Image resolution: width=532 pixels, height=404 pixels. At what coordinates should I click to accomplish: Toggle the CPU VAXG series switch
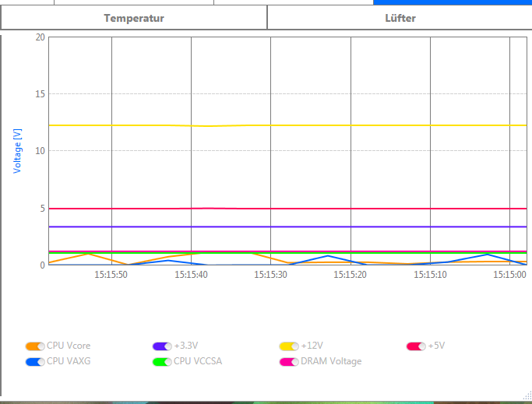pos(35,362)
